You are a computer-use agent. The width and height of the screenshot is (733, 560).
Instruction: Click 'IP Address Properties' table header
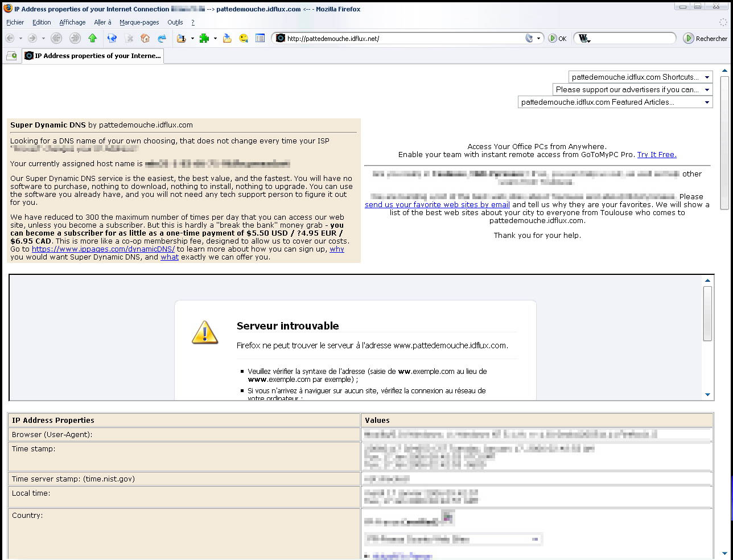(184, 420)
